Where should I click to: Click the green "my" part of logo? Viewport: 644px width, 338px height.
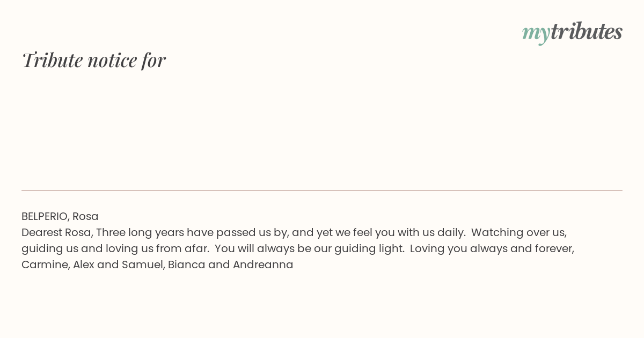click(x=536, y=34)
